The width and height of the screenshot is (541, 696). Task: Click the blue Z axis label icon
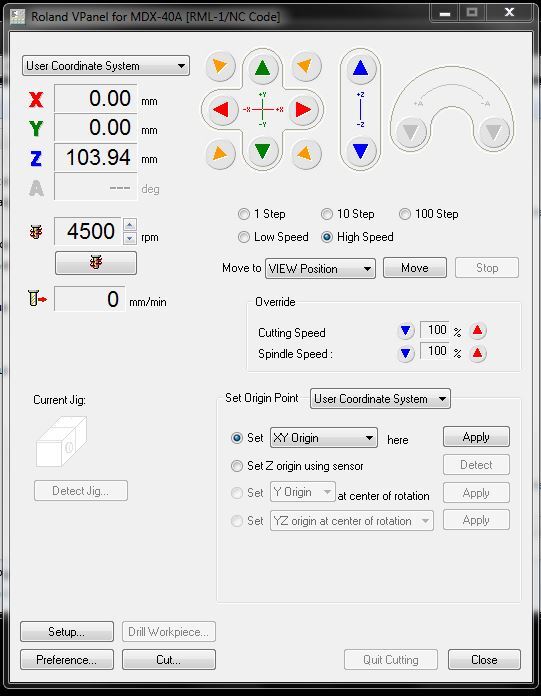pyautogui.click(x=36, y=158)
